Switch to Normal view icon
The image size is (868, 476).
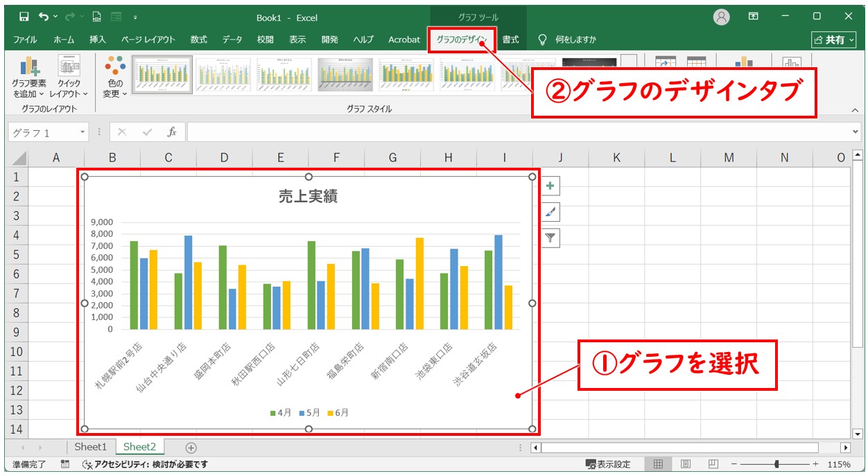coord(659,464)
